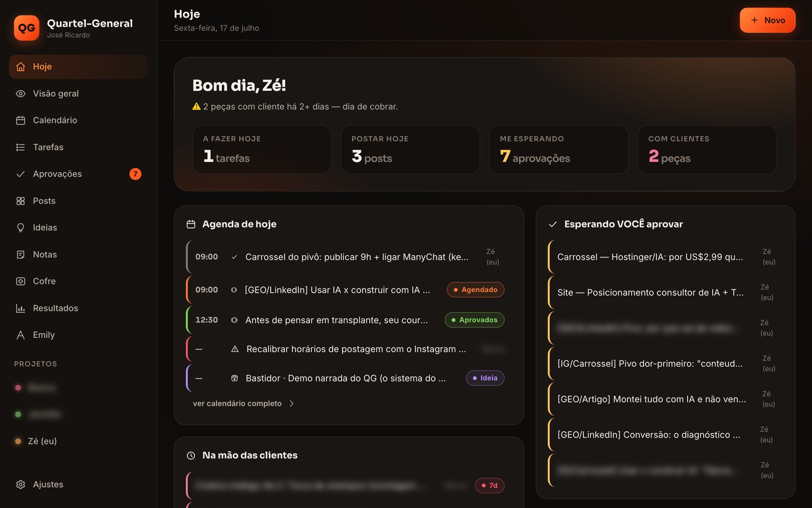Click the Hoje home icon
The image size is (812, 508).
(21, 67)
